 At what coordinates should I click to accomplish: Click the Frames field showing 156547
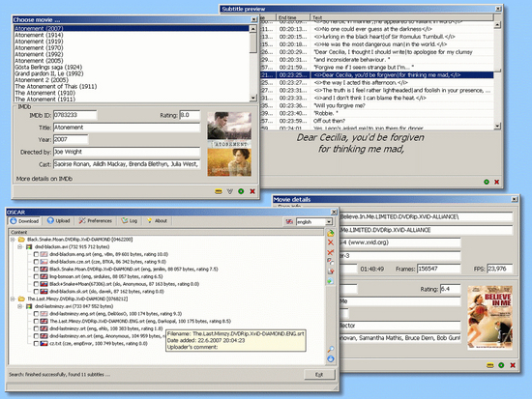pos(438,269)
